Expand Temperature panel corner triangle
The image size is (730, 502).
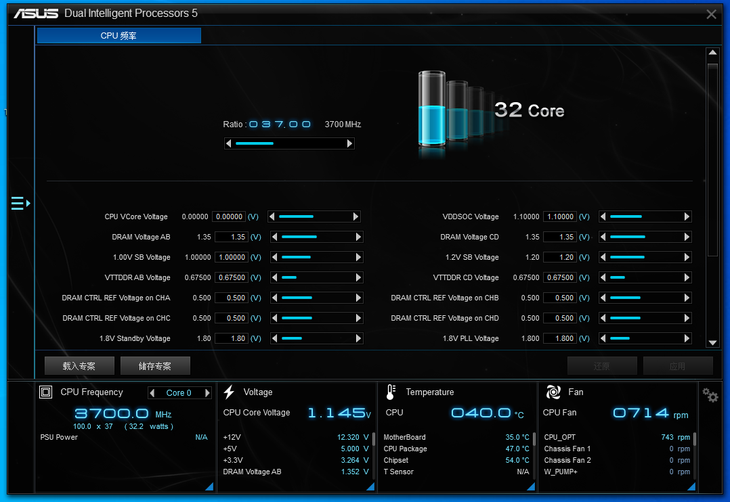pos(531,487)
